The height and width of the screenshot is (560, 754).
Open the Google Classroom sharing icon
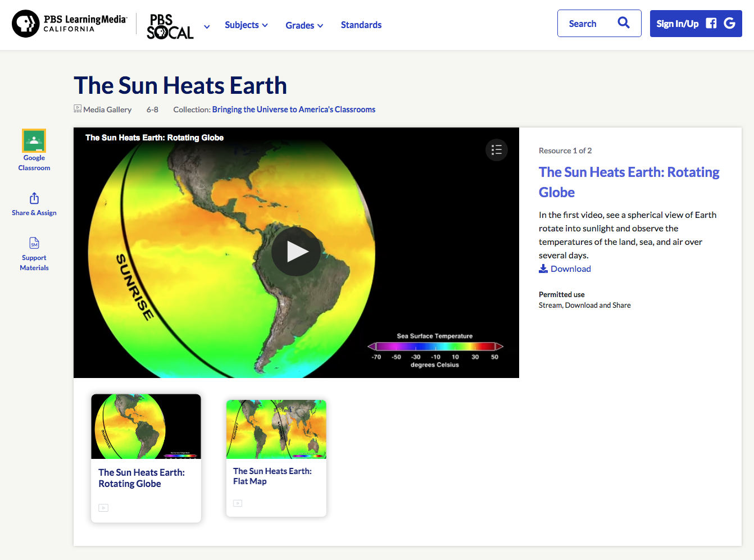tap(34, 140)
